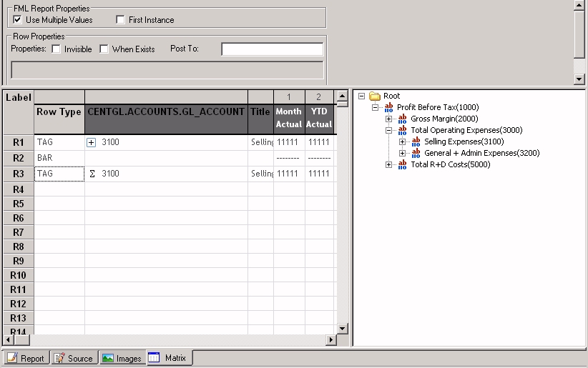Select the Matrix tab

[x=169, y=358]
